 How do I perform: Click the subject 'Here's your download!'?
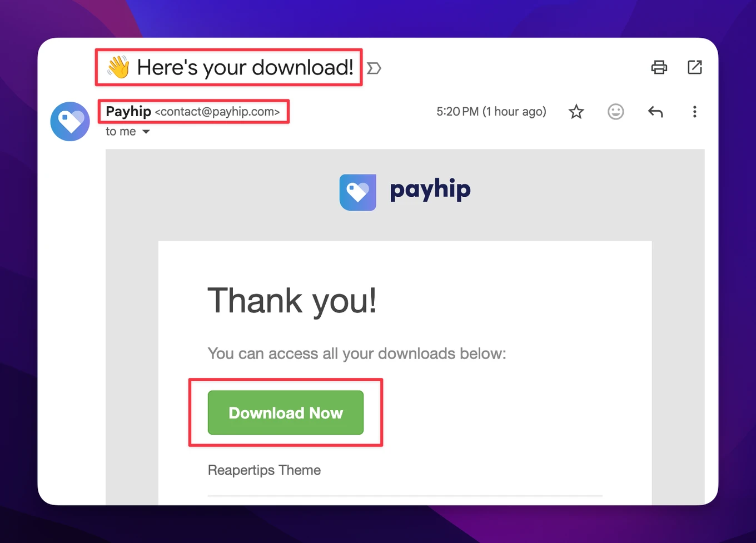coord(245,67)
